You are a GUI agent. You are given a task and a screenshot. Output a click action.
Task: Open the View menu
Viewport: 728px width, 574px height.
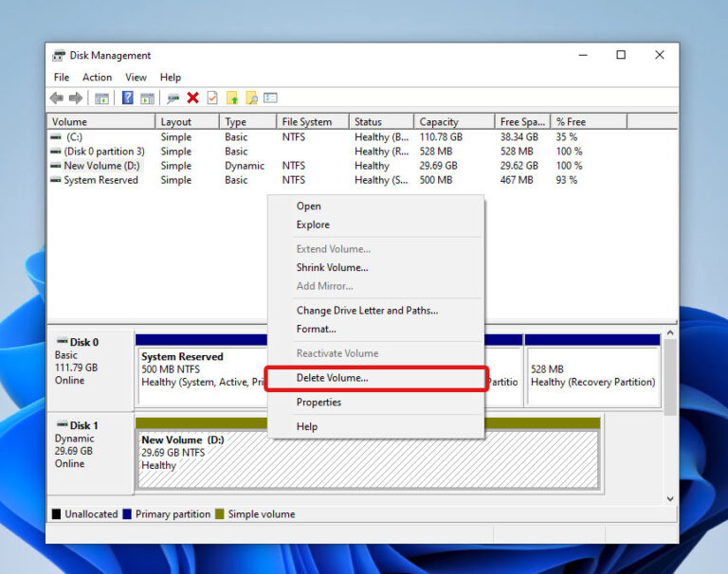pyautogui.click(x=136, y=78)
